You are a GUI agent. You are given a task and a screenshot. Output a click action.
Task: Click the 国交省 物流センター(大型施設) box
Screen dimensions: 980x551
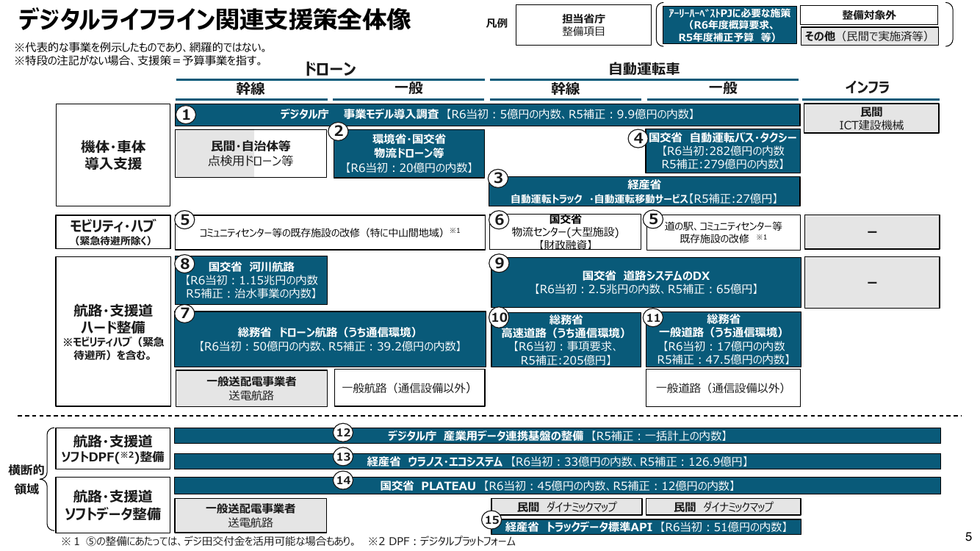click(565, 232)
